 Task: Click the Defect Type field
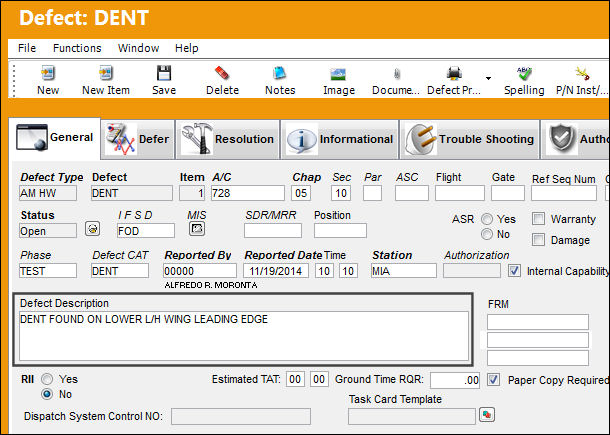click(x=48, y=193)
